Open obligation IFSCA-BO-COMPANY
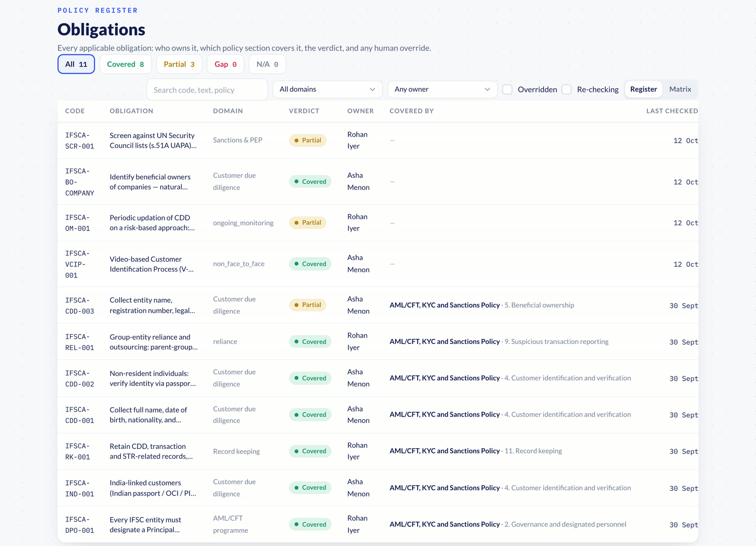The image size is (756, 546). (x=79, y=182)
